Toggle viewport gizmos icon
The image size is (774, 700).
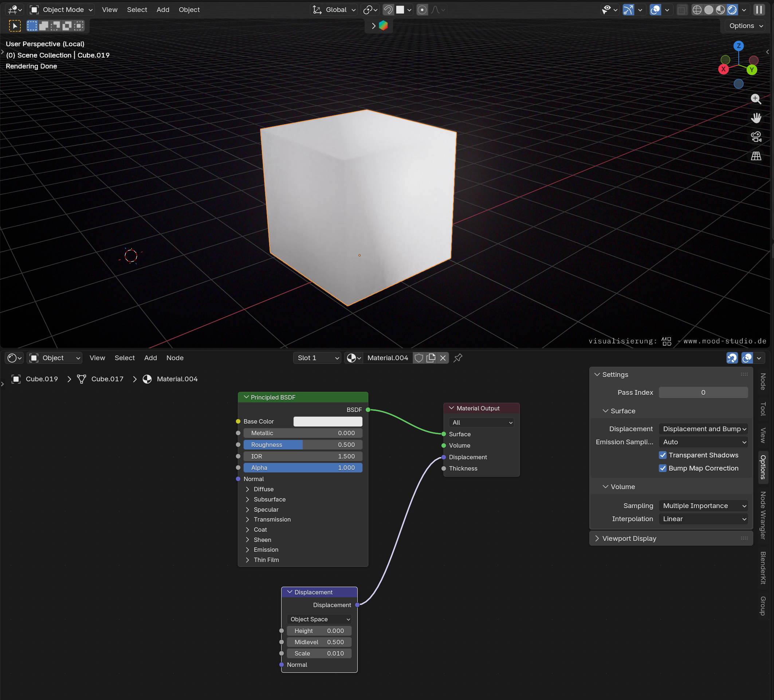click(628, 9)
